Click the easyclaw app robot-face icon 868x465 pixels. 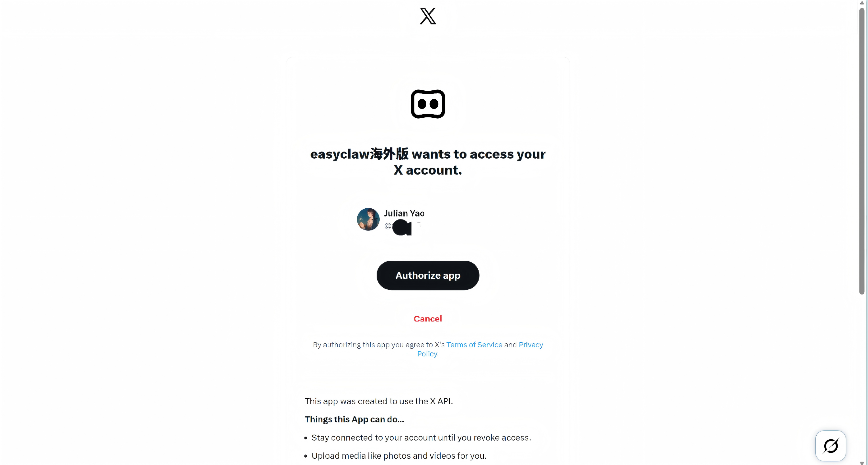pyautogui.click(x=428, y=104)
